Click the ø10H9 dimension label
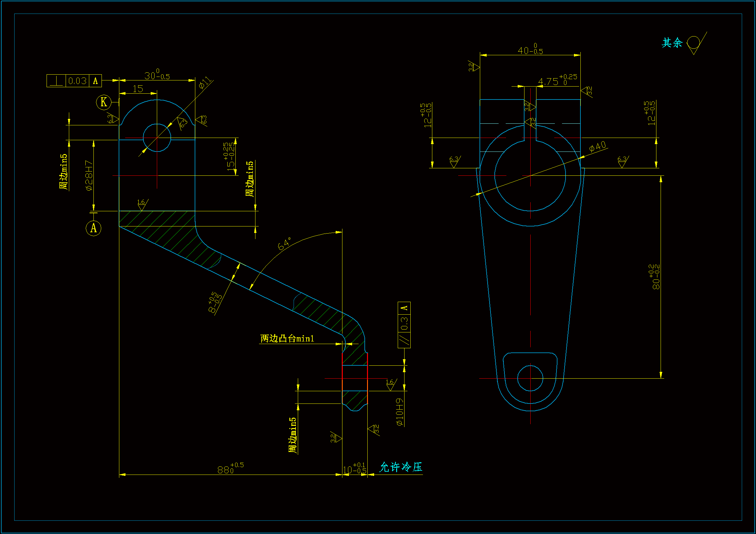The height and width of the screenshot is (534, 756). click(400, 412)
